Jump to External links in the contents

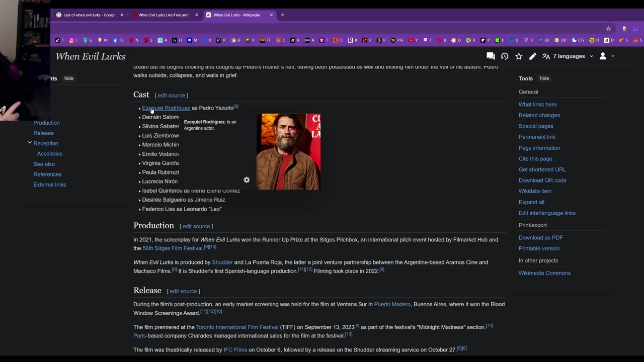tap(50, 185)
